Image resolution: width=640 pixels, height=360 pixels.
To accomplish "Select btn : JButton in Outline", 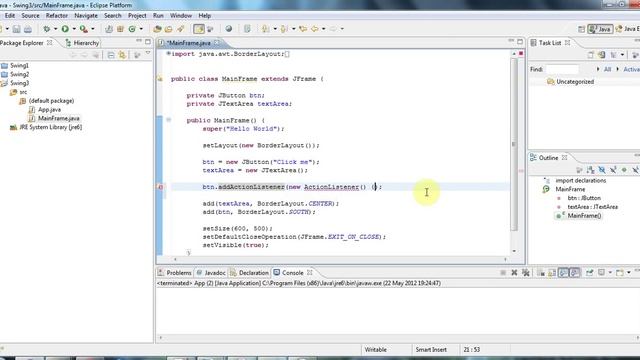I will (584, 198).
